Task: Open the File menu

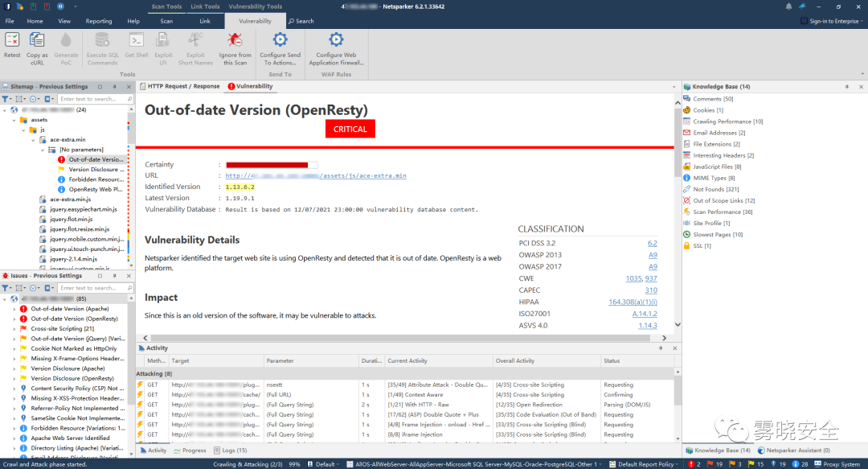Action: point(10,21)
